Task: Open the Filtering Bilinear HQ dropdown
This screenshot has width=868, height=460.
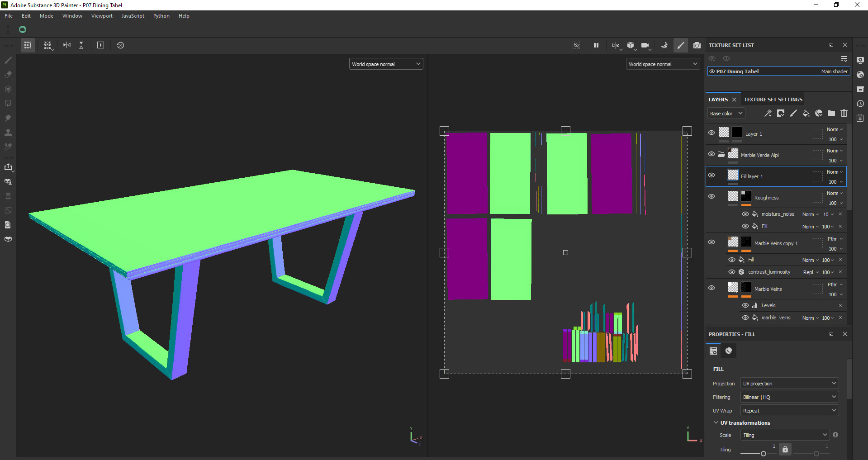Action: click(x=789, y=397)
